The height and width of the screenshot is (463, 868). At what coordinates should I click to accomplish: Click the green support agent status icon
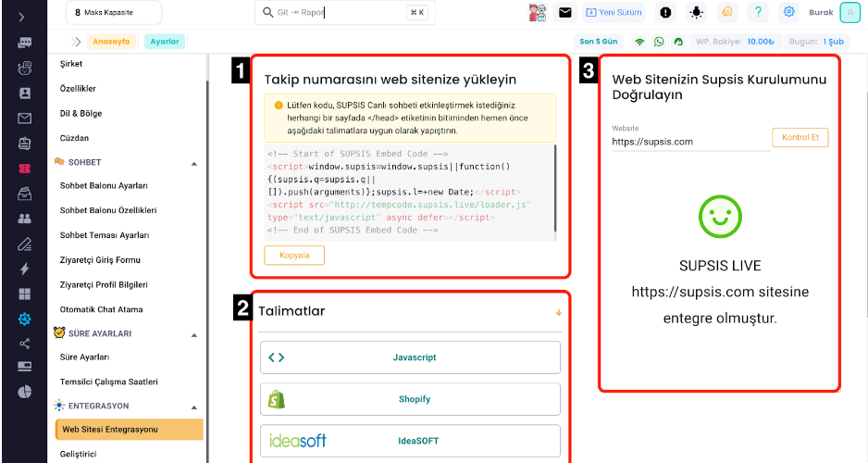[x=678, y=42]
